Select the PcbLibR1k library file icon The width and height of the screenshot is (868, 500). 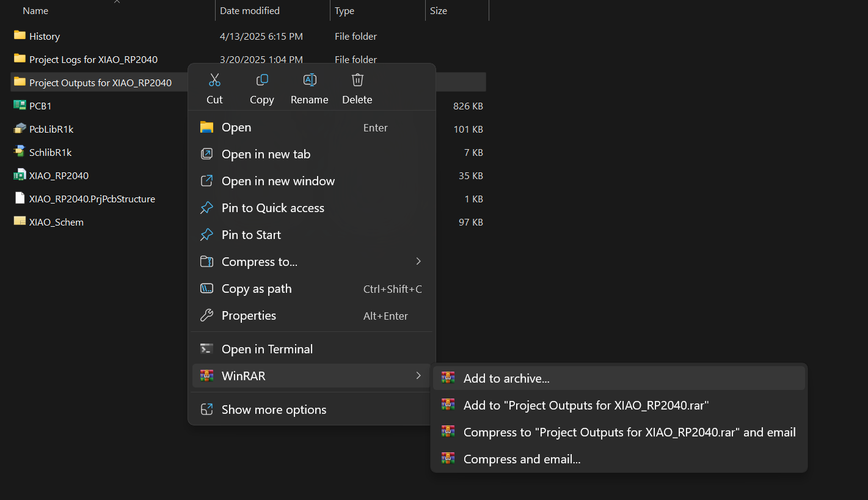(x=20, y=128)
